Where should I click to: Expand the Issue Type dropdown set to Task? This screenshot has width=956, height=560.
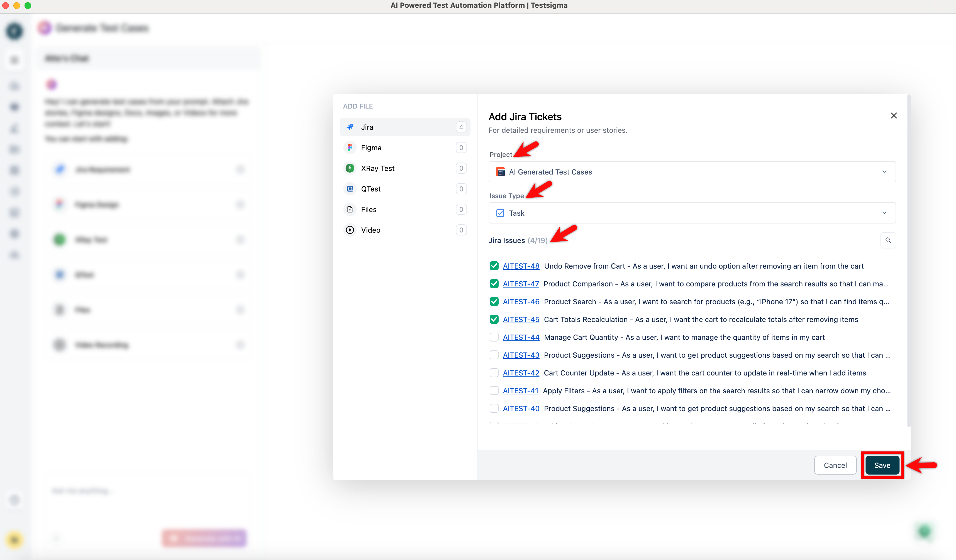click(691, 213)
